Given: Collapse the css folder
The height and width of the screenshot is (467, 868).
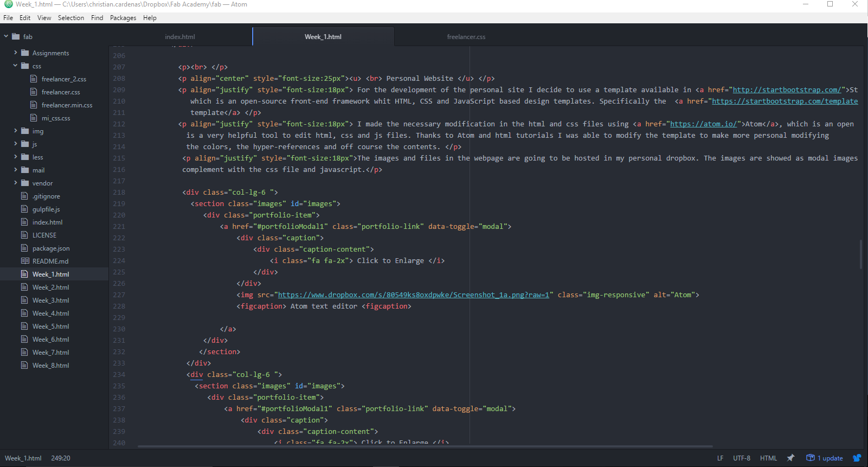Looking at the screenshot, I should coord(16,66).
